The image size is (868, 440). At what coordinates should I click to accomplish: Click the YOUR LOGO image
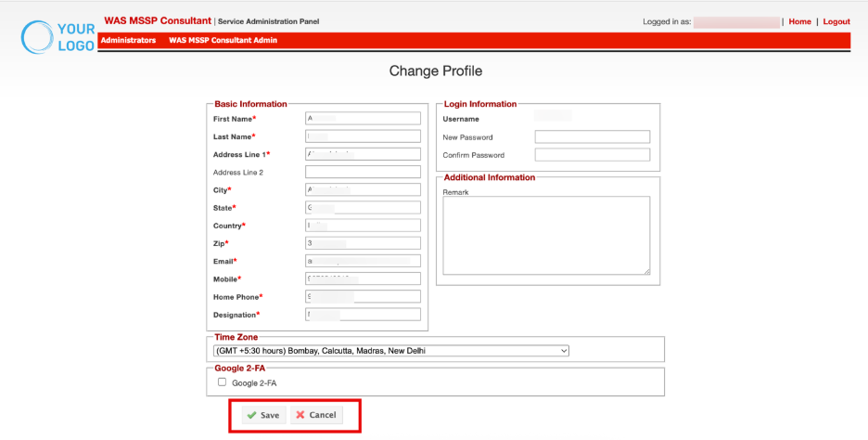coord(58,36)
